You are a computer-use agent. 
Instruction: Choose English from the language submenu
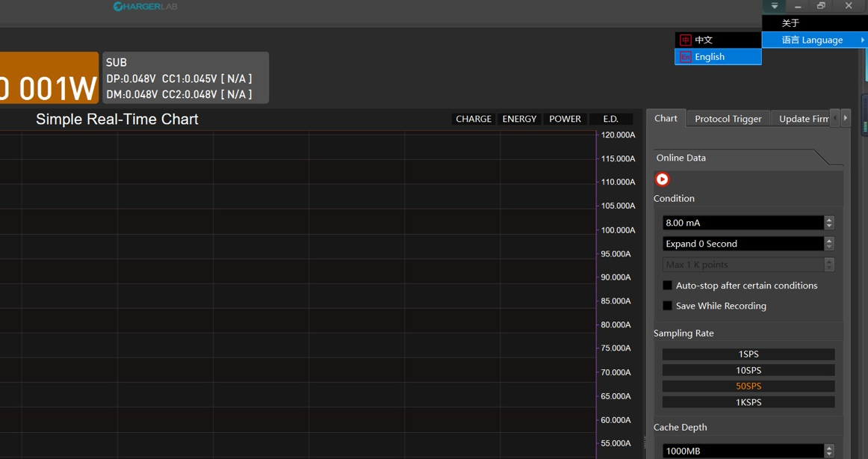click(717, 57)
